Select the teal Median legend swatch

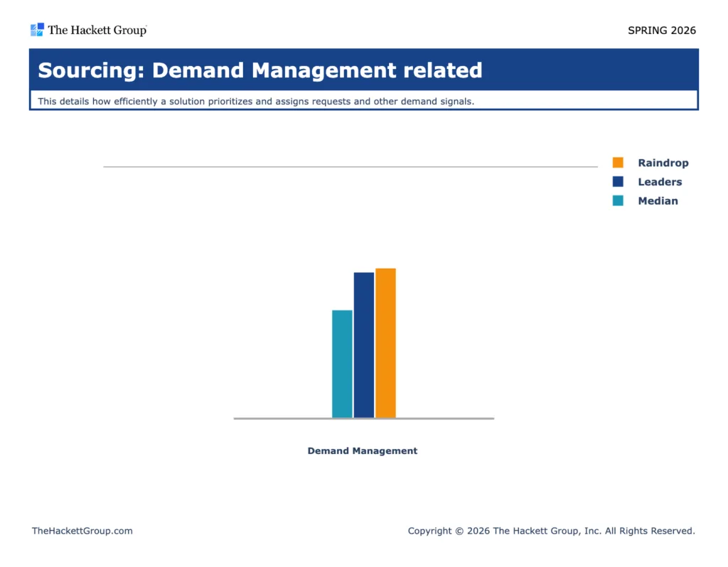[x=618, y=200]
